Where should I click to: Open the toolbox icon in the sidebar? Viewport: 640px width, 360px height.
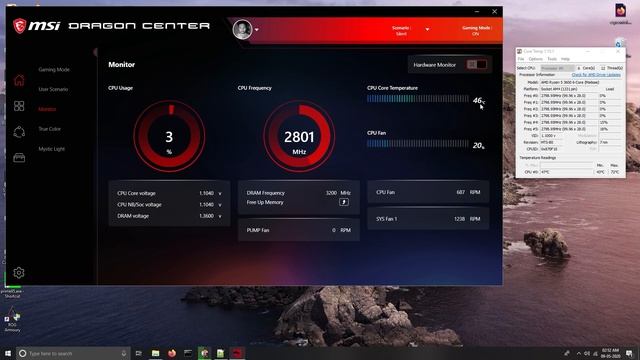click(19, 158)
